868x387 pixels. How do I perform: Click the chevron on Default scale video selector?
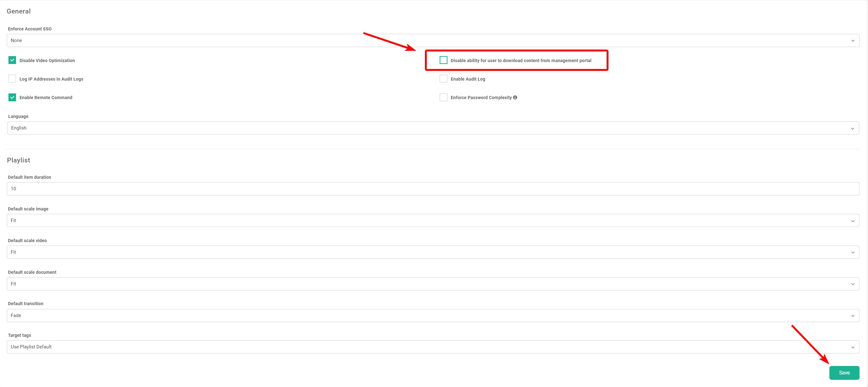coord(853,252)
